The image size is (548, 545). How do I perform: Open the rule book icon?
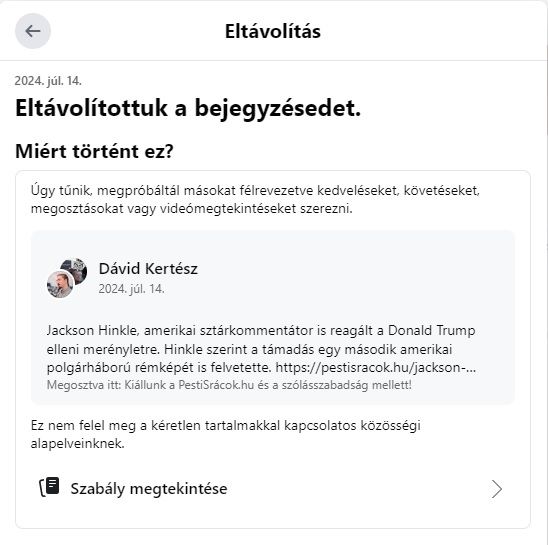pyautogui.click(x=49, y=487)
